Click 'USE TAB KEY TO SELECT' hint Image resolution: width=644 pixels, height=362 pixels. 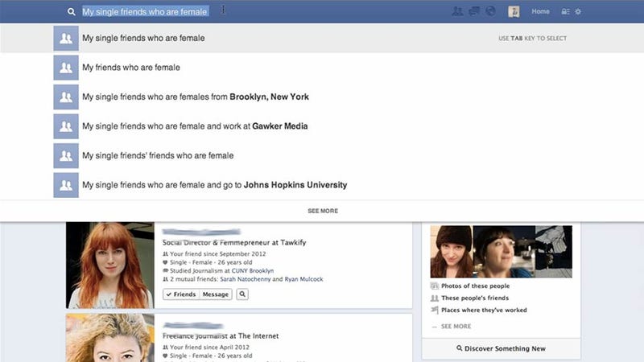532,38
